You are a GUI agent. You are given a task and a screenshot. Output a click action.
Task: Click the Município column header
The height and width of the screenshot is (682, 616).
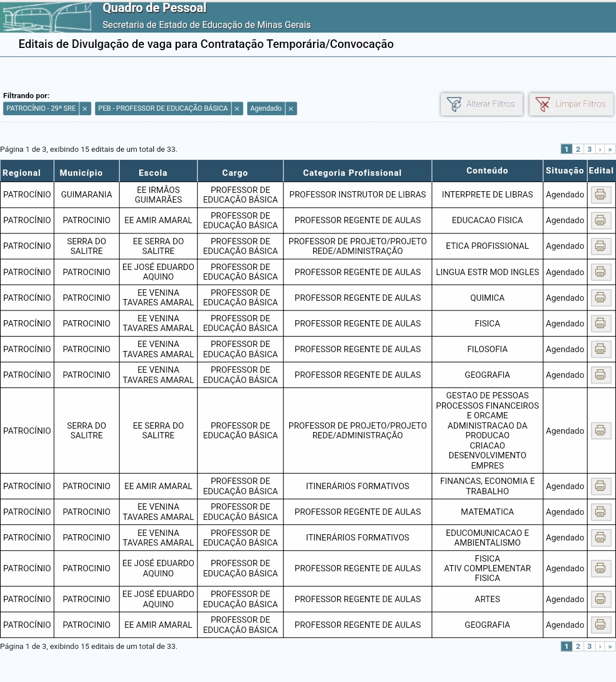tap(81, 172)
